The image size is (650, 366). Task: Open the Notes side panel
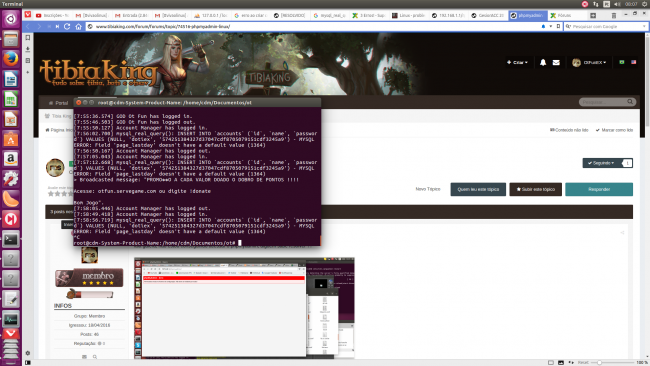pyautogui.click(x=27, y=61)
